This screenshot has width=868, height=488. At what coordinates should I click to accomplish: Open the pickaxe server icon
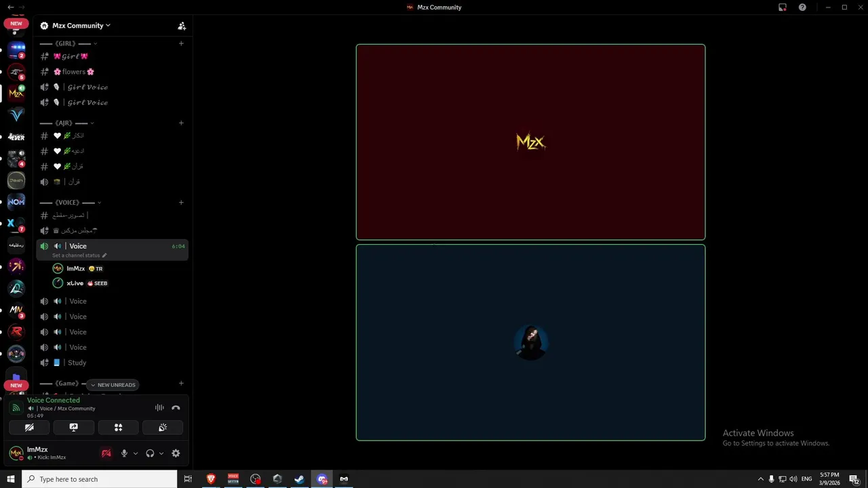click(x=16, y=266)
